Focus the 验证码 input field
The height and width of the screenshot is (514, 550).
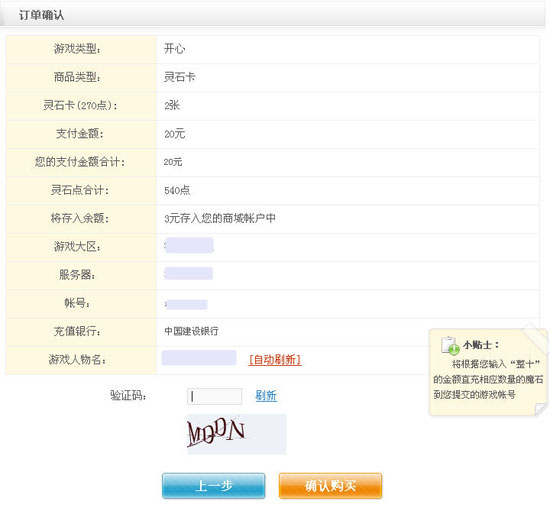coord(214,396)
